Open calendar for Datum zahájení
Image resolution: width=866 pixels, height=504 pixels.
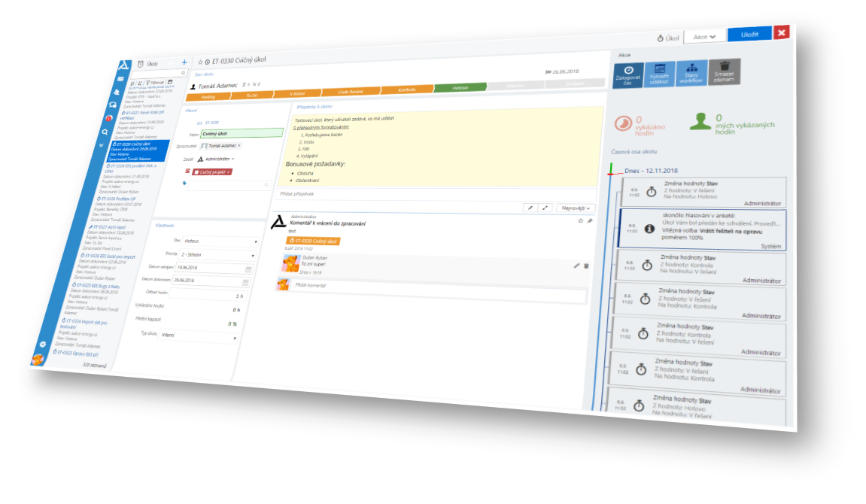(x=248, y=269)
